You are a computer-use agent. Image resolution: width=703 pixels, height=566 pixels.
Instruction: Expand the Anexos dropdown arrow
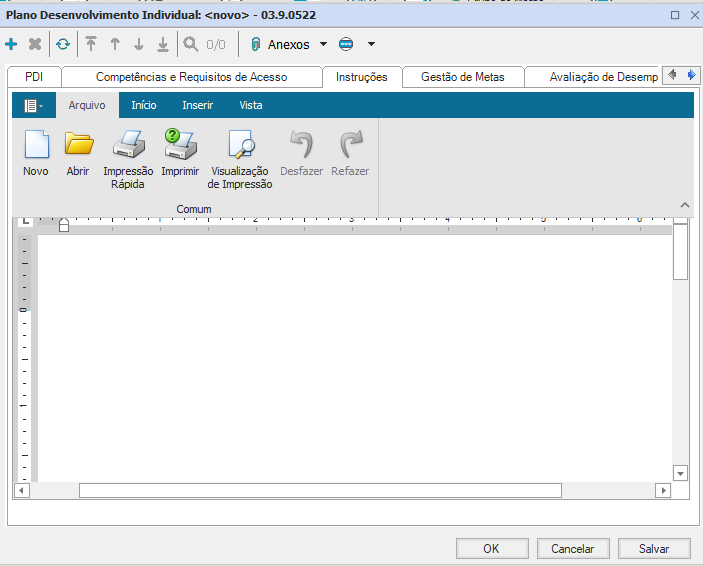[323, 45]
